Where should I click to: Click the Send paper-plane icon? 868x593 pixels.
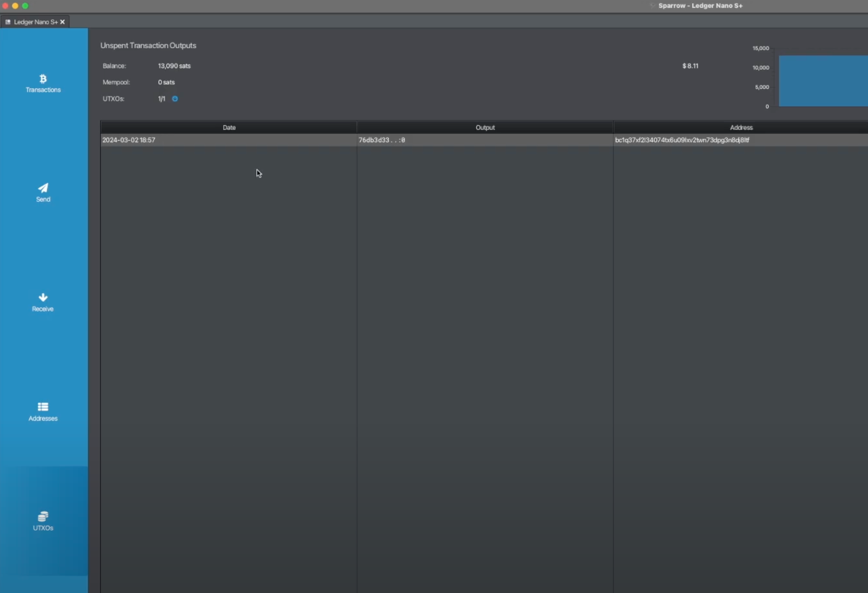coord(43,188)
